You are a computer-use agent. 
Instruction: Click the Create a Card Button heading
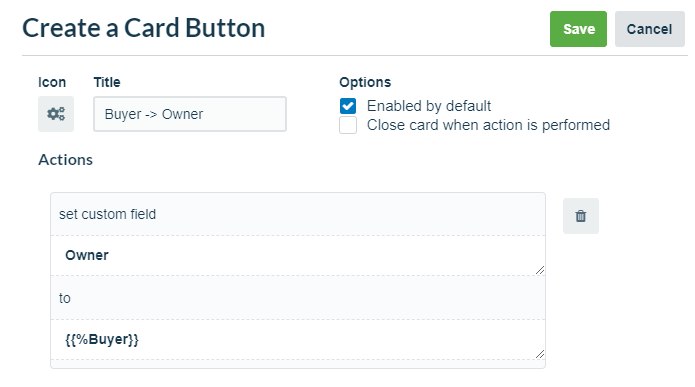(144, 28)
